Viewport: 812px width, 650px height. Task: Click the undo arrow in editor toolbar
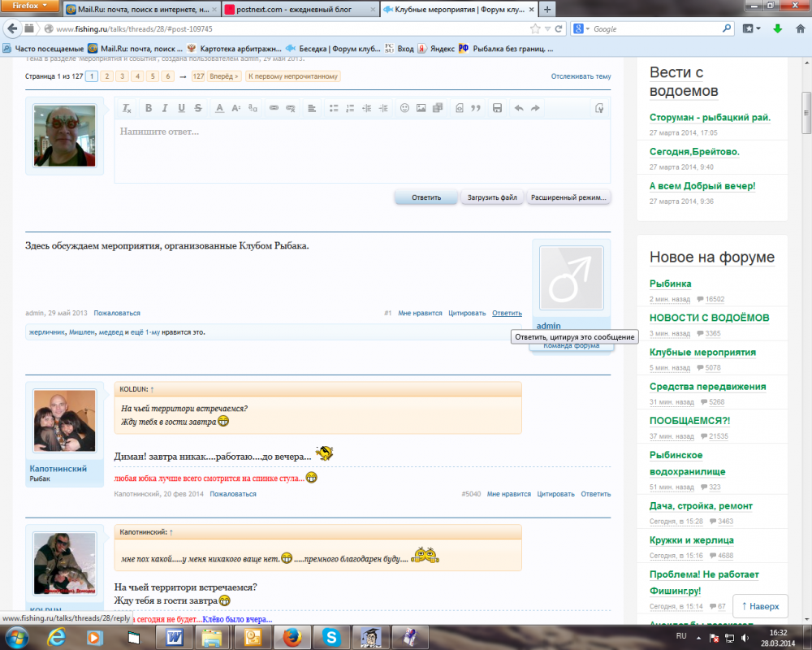tap(519, 108)
